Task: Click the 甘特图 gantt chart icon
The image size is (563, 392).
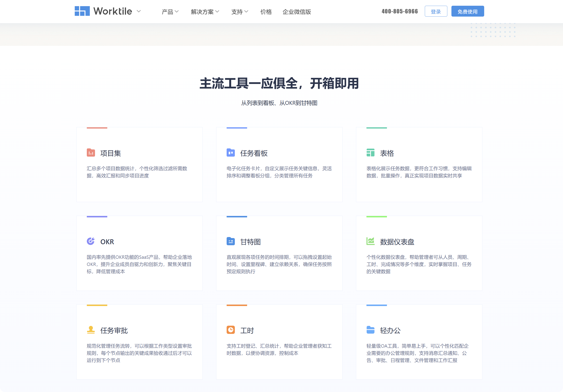Action: 231,241
